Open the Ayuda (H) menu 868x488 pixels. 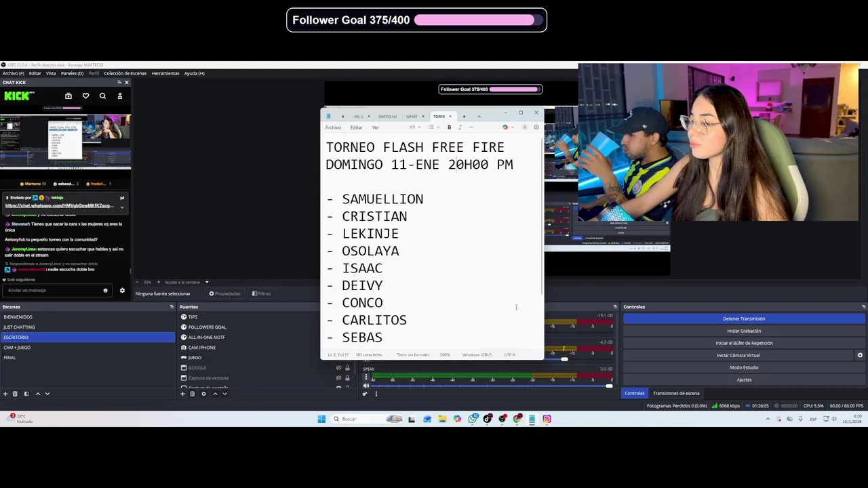[x=194, y=73]
